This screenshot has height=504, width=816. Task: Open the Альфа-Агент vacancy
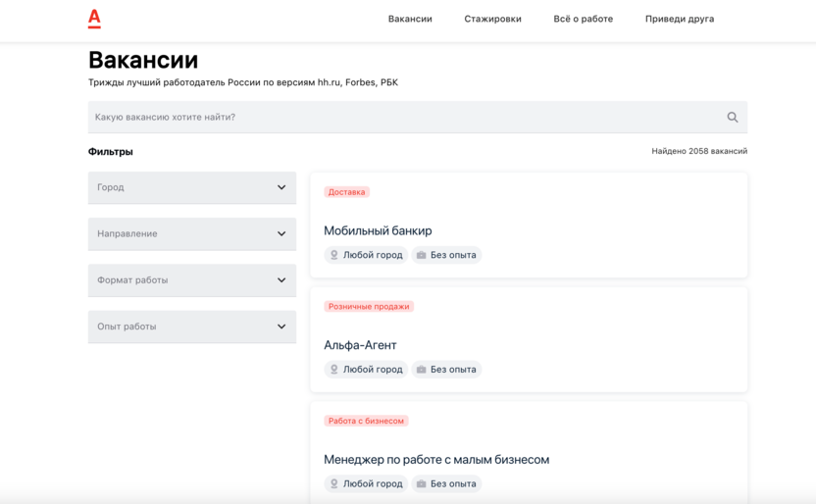[360, 345]
